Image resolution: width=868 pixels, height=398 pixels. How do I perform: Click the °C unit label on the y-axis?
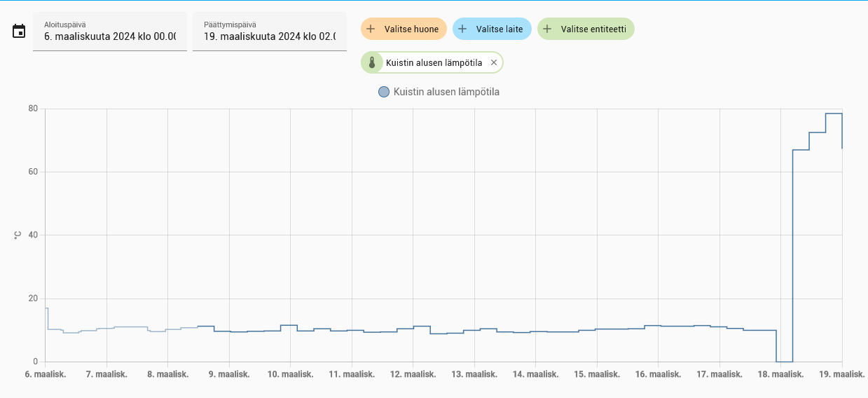[x=18, y=235]
